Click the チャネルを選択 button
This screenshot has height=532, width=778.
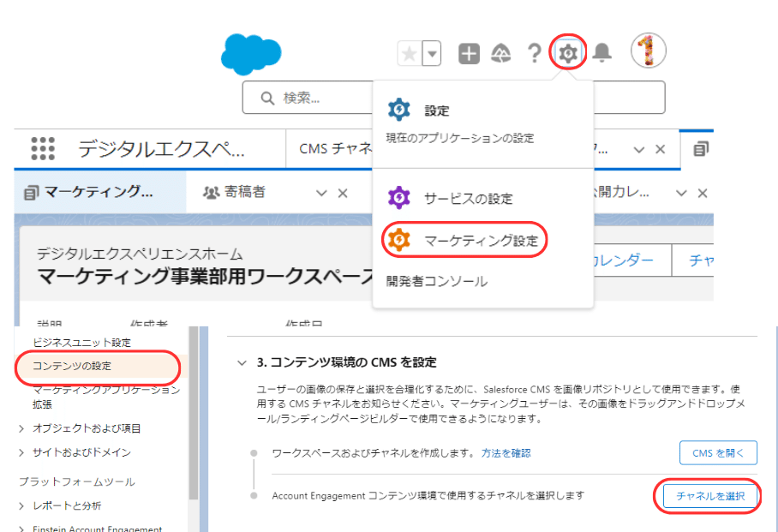pos(710,496)
